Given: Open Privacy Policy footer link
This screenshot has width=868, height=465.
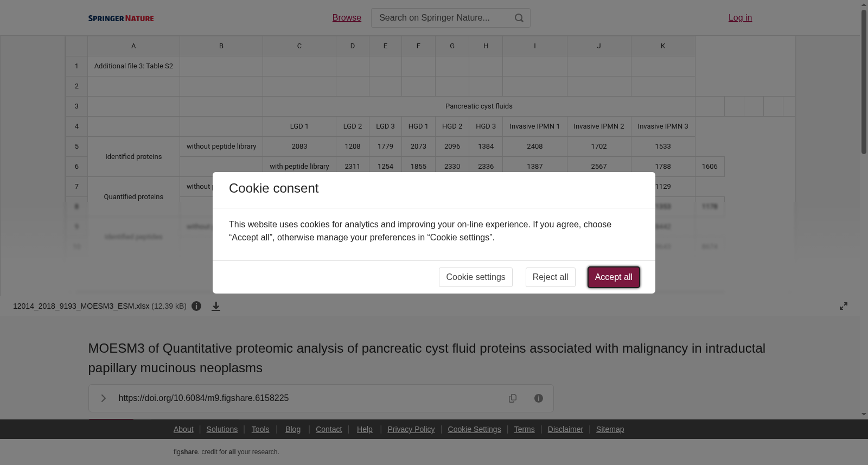Looking at the screenshot, I should click(411, 429).
